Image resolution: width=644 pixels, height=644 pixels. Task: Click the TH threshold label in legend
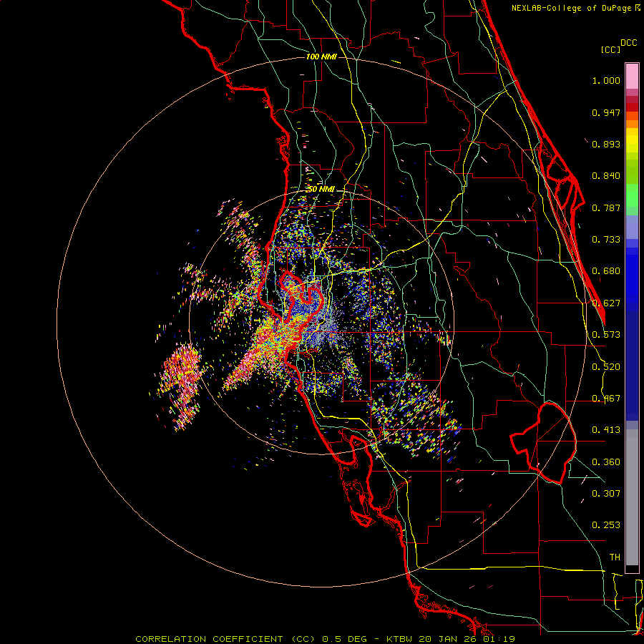tap(615, 557)
